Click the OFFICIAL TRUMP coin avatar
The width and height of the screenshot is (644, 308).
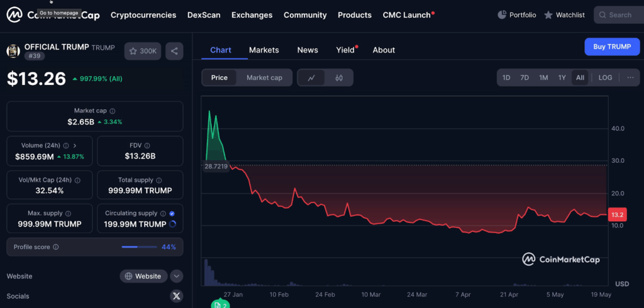coord(13,51)
